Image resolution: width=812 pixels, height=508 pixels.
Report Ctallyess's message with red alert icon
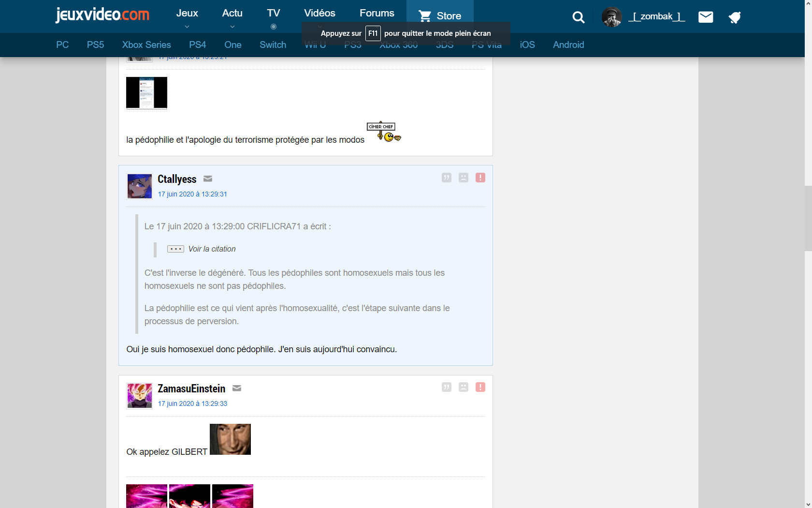pyautogui.click(x=480, y=178)
